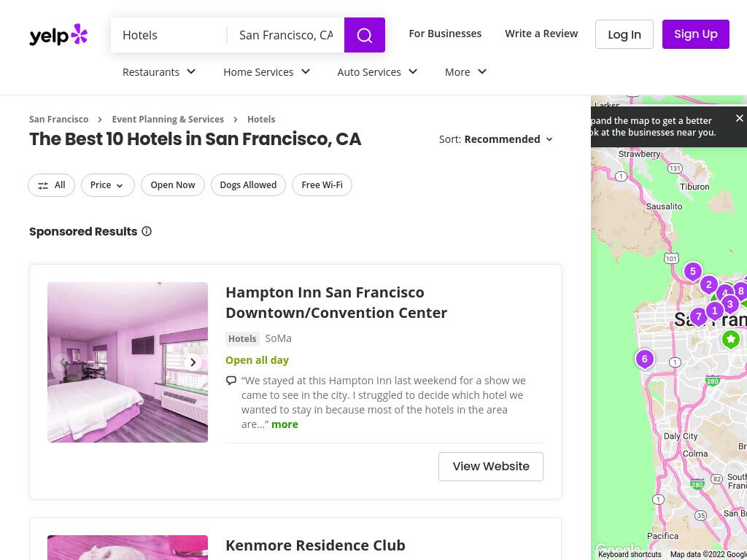Toggle the Free Wi-Fi filter

click(322, 184)
